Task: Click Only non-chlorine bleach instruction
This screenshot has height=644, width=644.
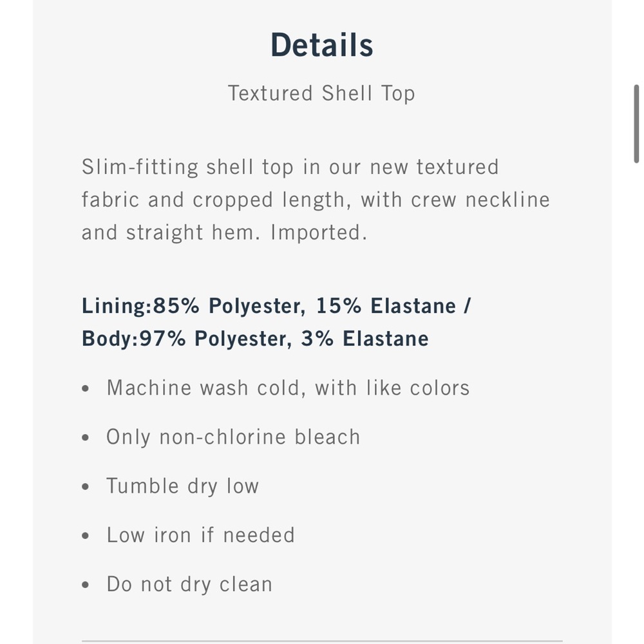Action: click(233, 437)
